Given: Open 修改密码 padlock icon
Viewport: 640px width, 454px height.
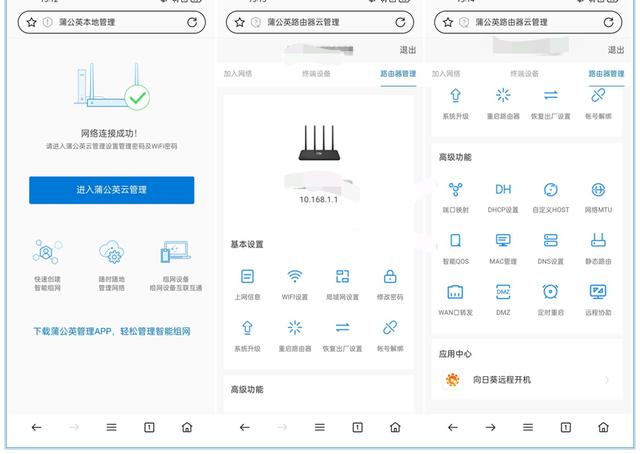Looking at the screenshot, I should point(390,276).
